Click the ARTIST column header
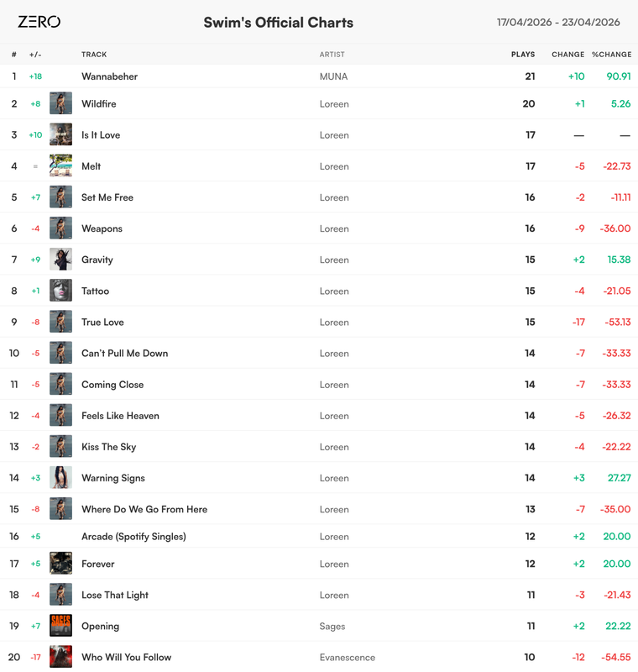This screenshot has height=672, width=638. 332,55
